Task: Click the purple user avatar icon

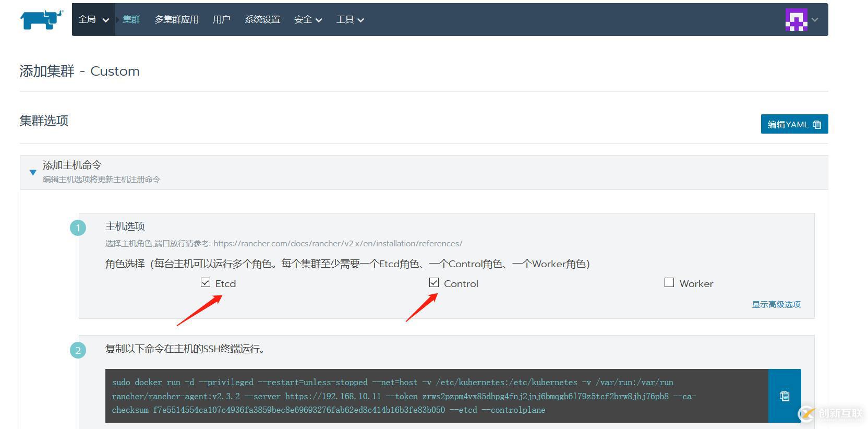Action: 796,20
